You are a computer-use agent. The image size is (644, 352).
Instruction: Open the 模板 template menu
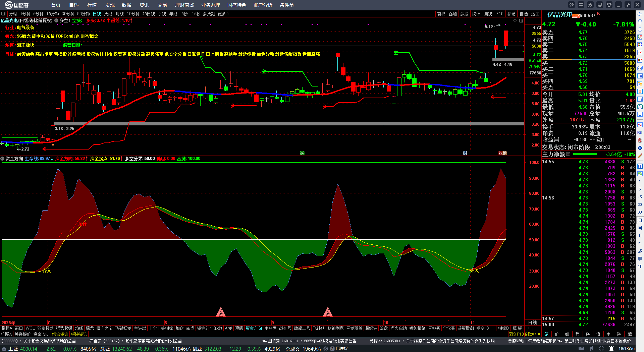[517, 328]
